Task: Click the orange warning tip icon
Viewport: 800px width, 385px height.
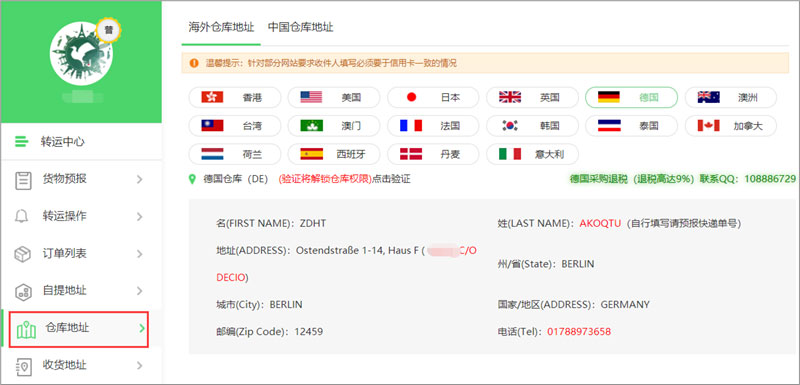Action: pyautogui.click(x=193, y=63)
